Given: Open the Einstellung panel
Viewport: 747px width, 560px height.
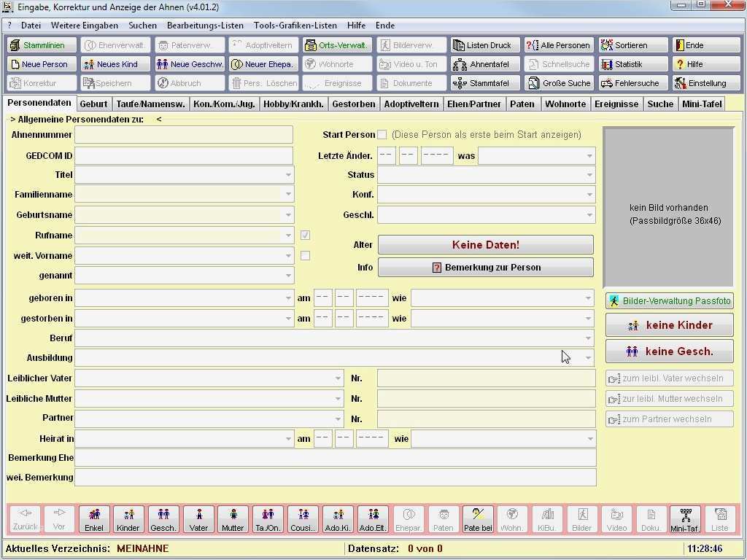Looking at the screenshot, I should click(x=705, y=82).
